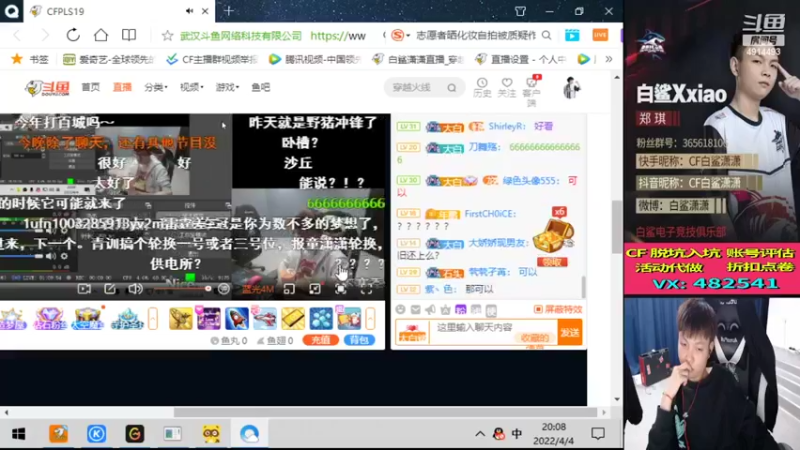Click the 充值 recharge button
The width and height of the screenshot is (800, 450).
[320, 340]
